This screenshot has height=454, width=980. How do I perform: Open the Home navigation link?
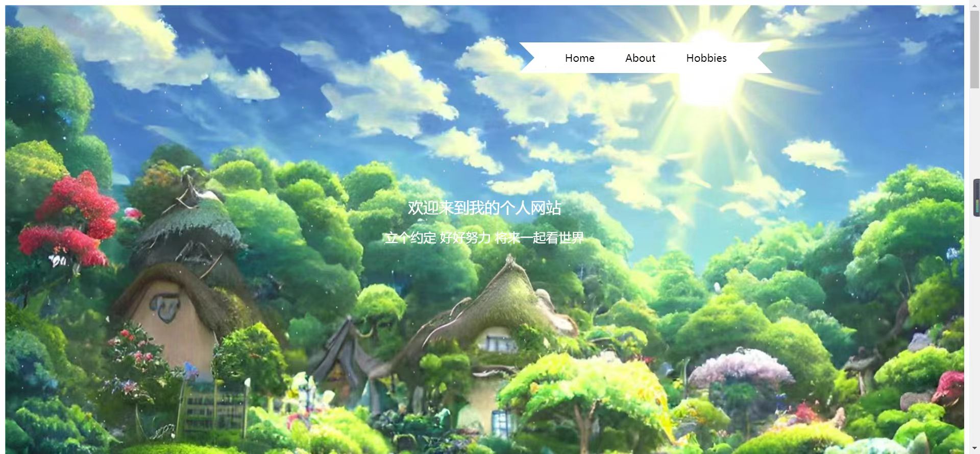(x=579, y=58)
